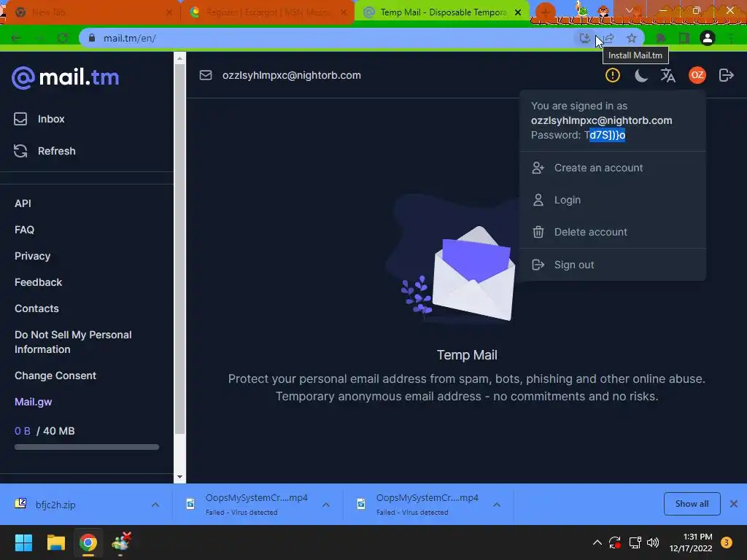Bookmark this page with the star icon
The height and width of the screenshot is (560, 747).
[632, 38]
